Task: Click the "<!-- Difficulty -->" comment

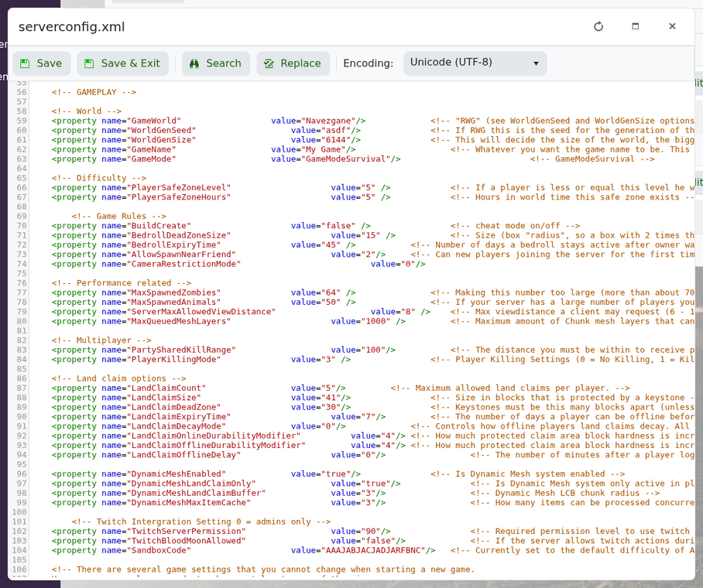Action: pyautogui.click(x=98, y=179)
